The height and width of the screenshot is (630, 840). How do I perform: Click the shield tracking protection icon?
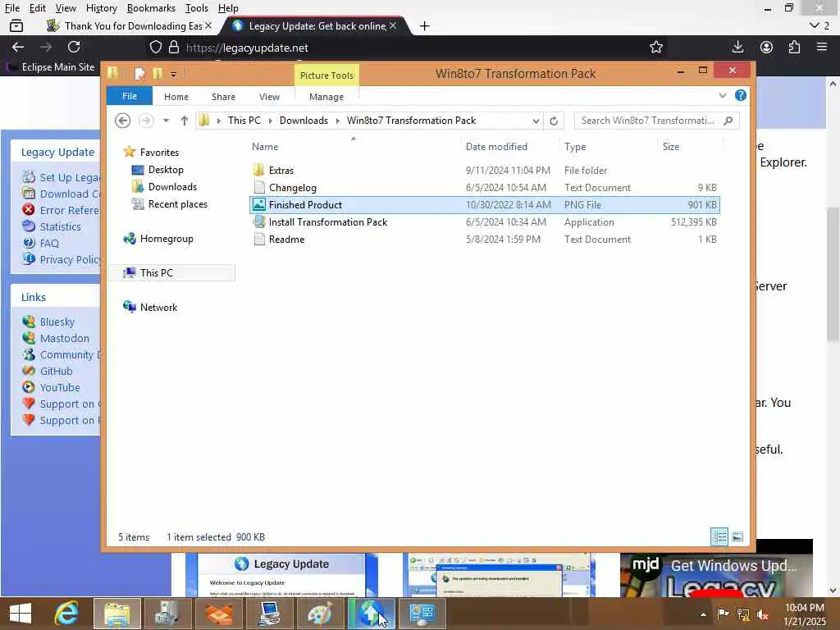tap(155, 47)
